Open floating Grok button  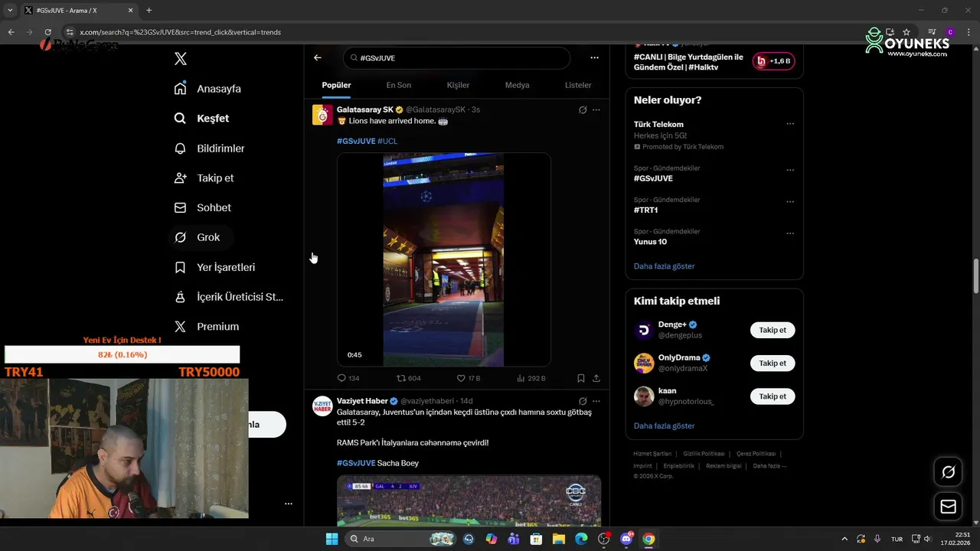pos(948,472)
